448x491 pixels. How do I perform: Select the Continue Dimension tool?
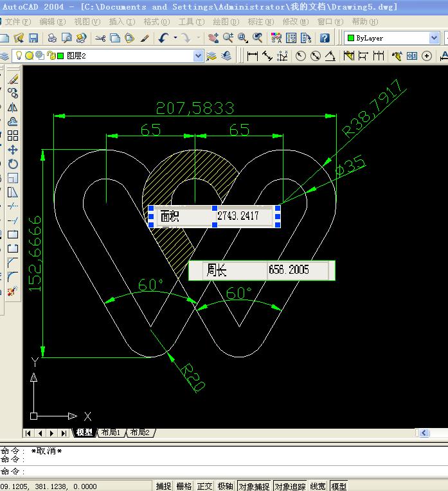pyautogui.click(x=379, y=56)
